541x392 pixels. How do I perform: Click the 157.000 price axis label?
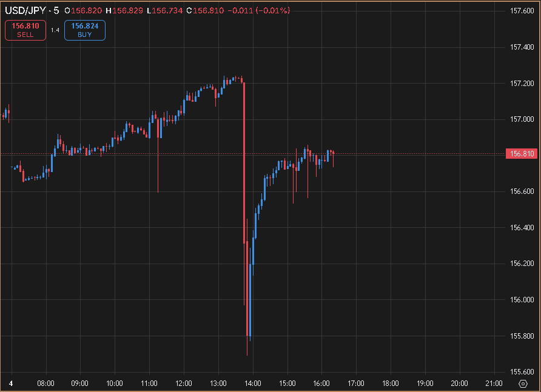522,119
